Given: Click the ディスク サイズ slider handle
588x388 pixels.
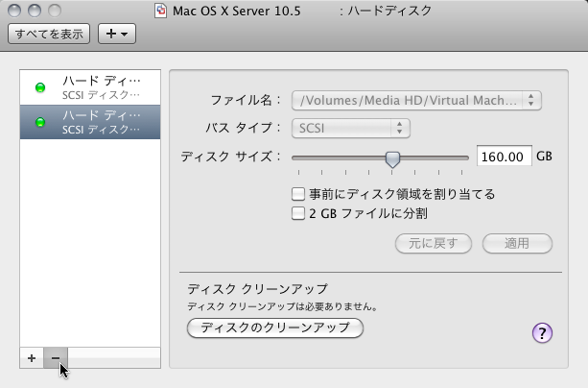Looking at the screenshot, I should [x=392, y=158].
